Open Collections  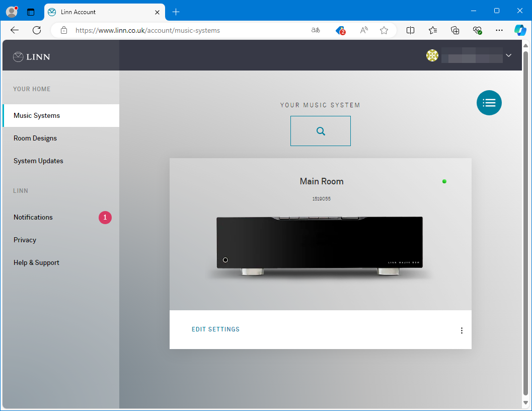[x=455, y=30]
